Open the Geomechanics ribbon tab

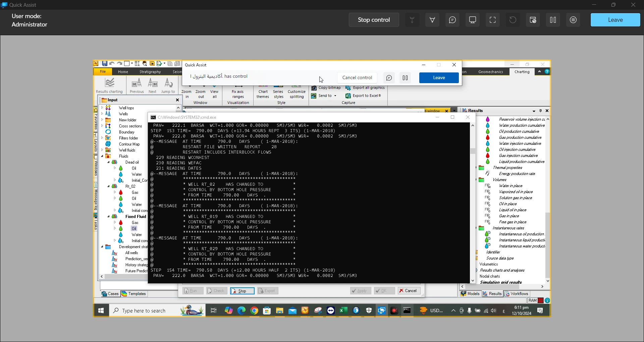(490, 72)
